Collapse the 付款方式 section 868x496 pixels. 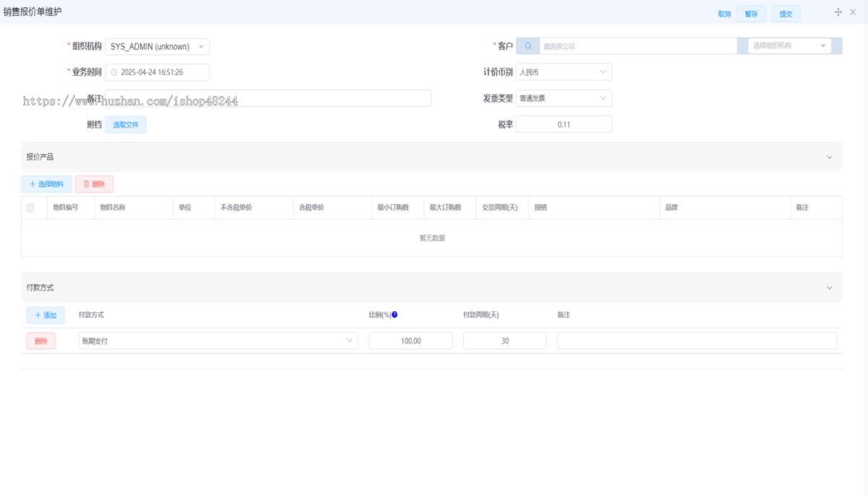830,288
